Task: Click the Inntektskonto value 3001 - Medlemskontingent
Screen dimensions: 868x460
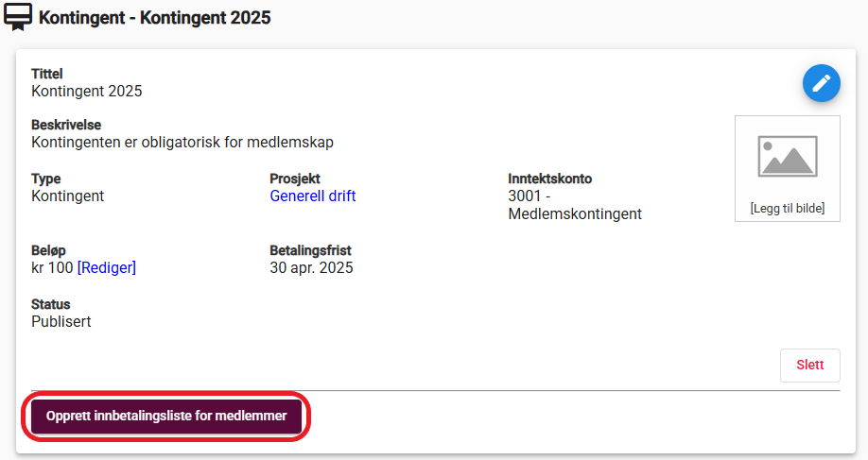Action: point(575,205)
